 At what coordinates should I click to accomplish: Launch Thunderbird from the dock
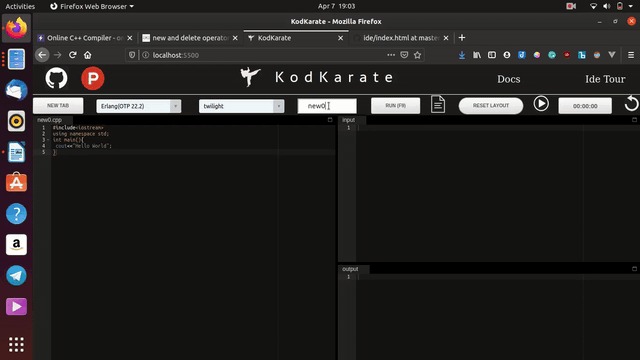[16, 90]
